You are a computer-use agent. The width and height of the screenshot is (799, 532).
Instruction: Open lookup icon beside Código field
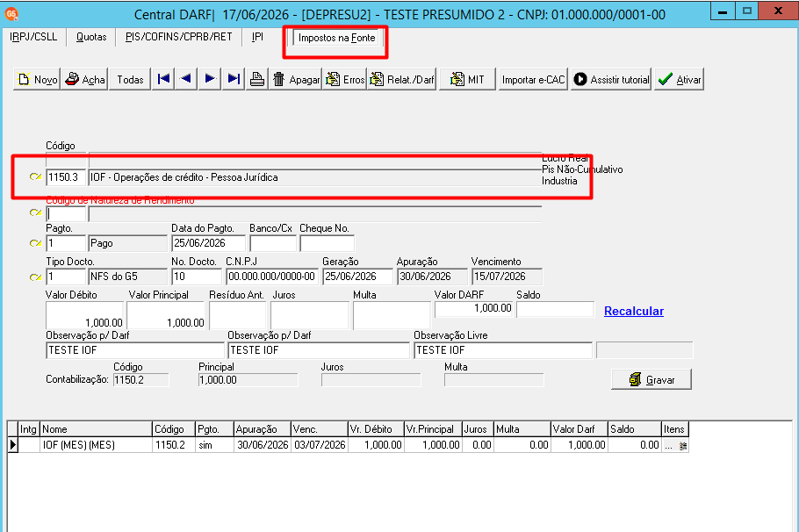pos(35,176)
